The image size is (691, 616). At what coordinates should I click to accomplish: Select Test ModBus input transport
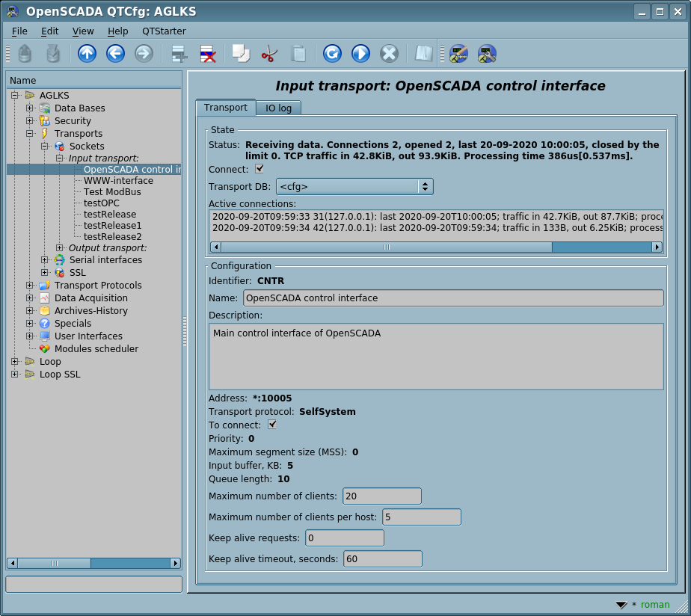coord(112,192)
